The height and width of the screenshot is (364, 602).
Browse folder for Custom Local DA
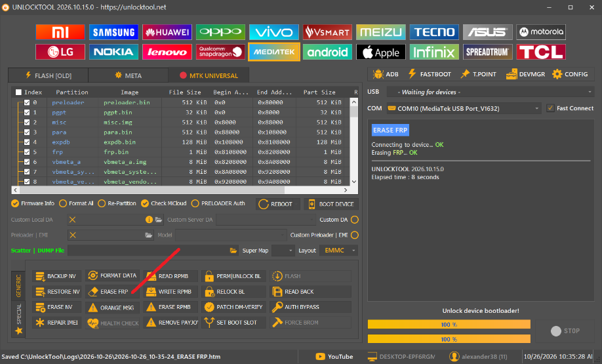(x=159, y=220)
